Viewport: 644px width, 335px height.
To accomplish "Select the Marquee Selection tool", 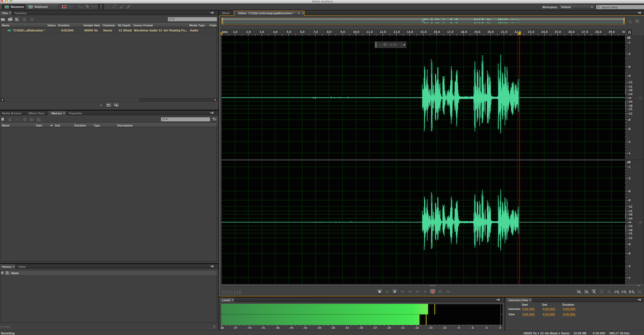I will [108, 6].
